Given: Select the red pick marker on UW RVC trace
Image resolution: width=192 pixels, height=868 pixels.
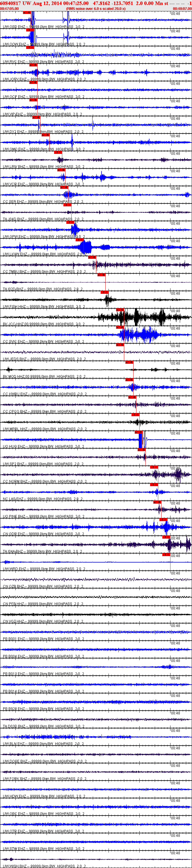Looking at the screenshot, I should (x=30, y=48).
